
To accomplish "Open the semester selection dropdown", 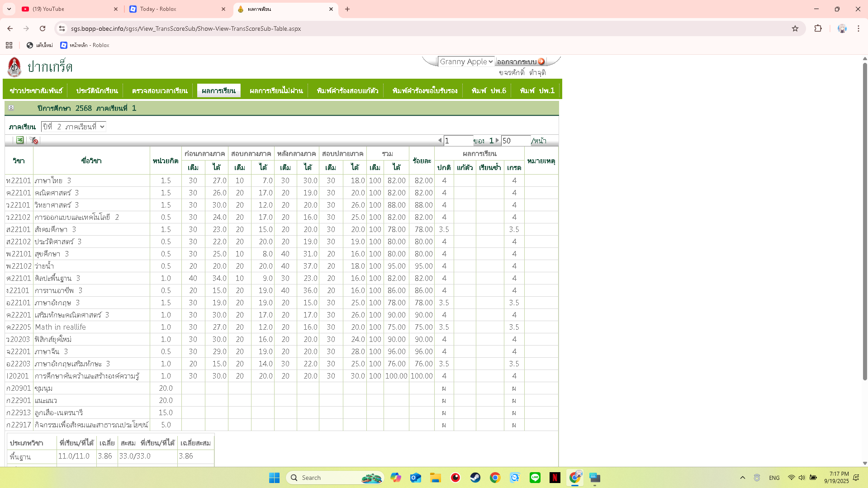I will [73, 127].
